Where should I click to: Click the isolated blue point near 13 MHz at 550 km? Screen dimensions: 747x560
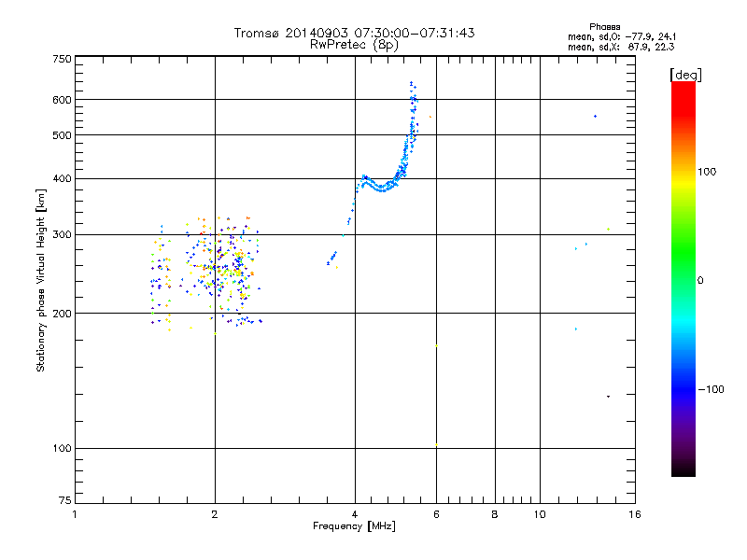(595, 116)
